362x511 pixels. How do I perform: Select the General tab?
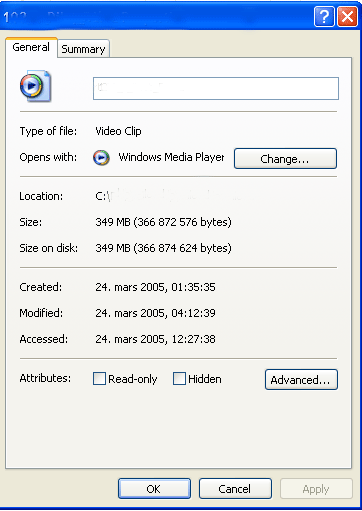(31, 47)
